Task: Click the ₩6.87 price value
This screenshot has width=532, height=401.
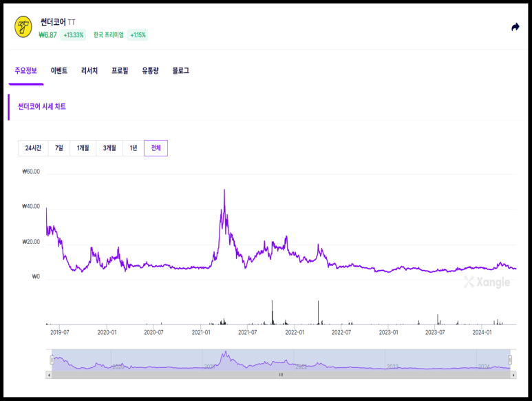Action: [48, 35]
